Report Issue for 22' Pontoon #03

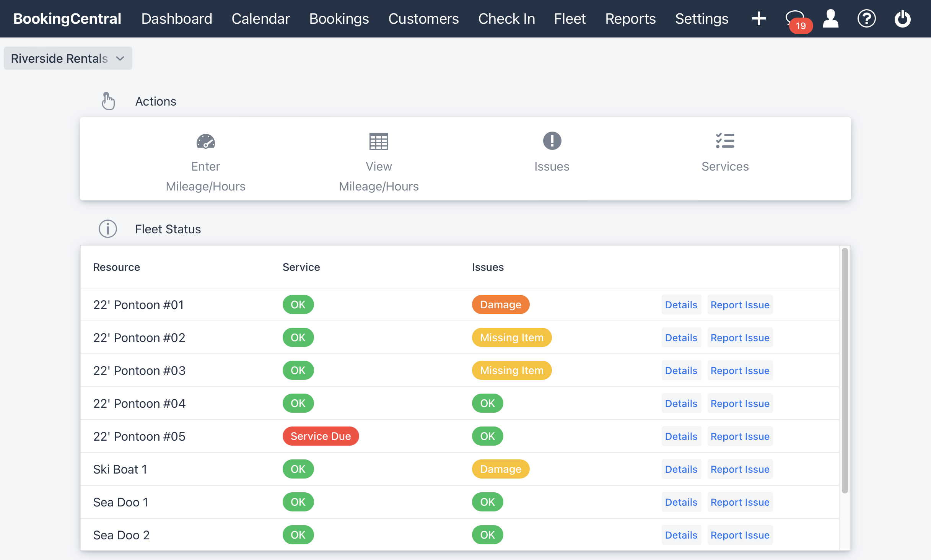[x=740, y=370]
